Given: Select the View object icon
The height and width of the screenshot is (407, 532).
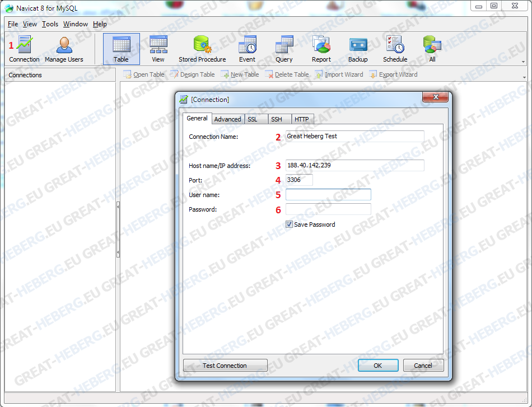Looking at the screenshot, I should [x=158, y=49].
